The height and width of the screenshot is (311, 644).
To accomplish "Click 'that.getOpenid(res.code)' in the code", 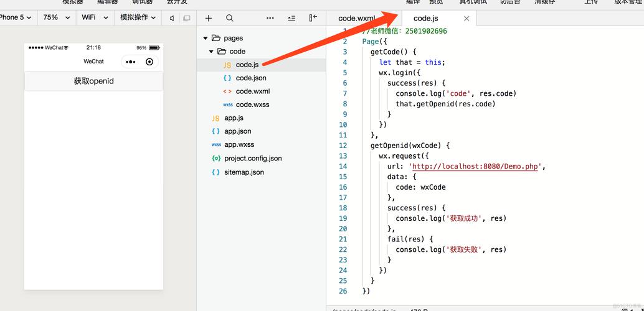I will tap(445, 104).
